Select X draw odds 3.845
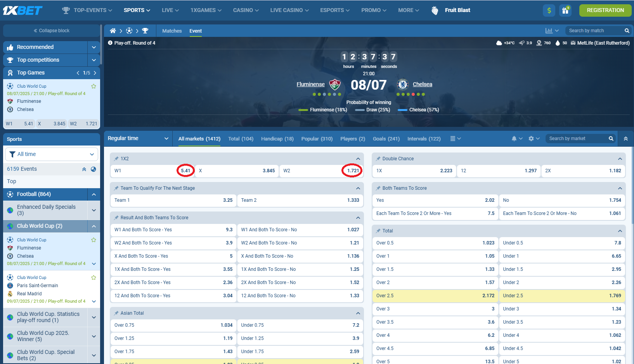634x364 pixels. coord(237,171)
